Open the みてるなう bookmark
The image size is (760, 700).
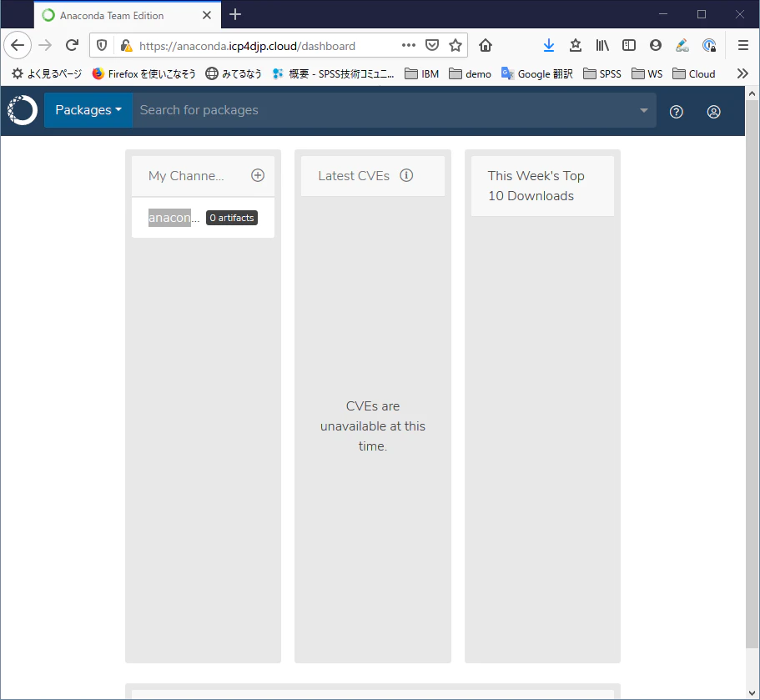pos(234,73)
